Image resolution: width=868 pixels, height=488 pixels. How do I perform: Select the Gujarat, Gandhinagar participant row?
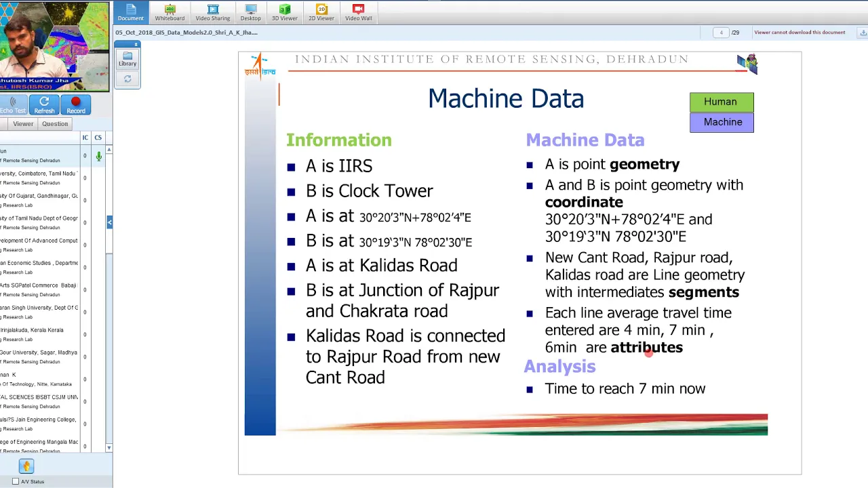tap(39, 201)
